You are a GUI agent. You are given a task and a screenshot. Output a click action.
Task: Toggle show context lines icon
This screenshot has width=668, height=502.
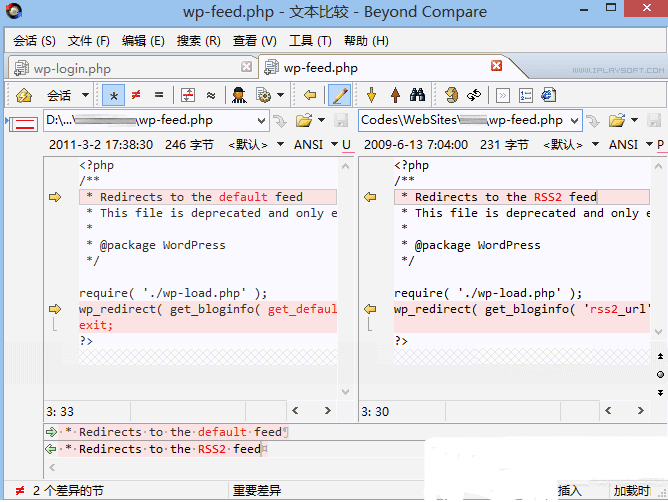pyautogui.click(x=188, y=95)
